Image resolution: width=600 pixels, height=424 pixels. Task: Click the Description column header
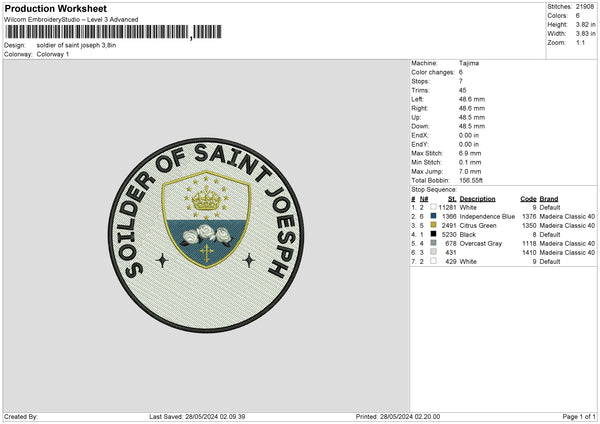point(478,199)
